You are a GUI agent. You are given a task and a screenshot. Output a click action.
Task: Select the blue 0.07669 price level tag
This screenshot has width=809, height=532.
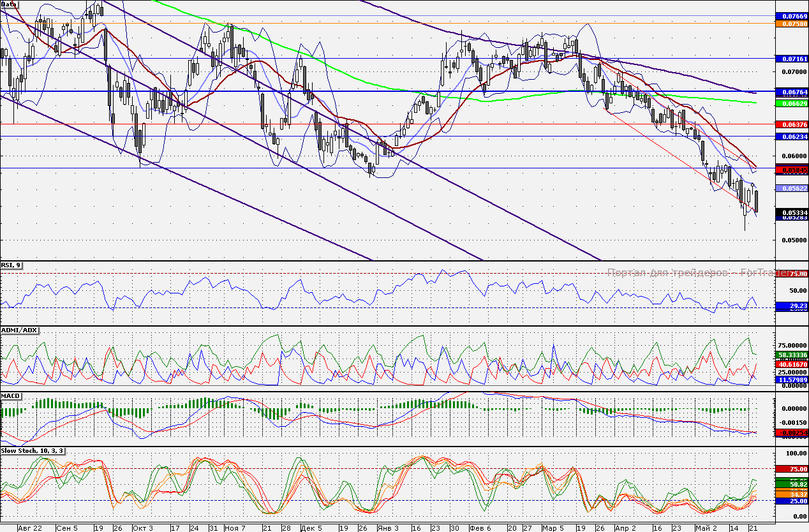pos(791,15)
